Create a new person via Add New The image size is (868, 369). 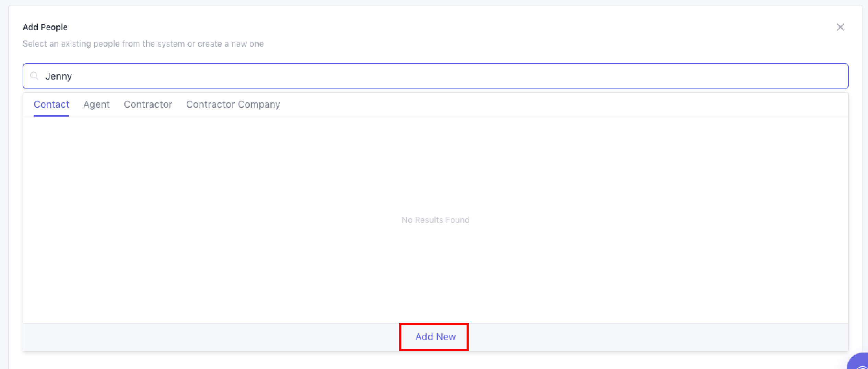(x=435, y=337)
